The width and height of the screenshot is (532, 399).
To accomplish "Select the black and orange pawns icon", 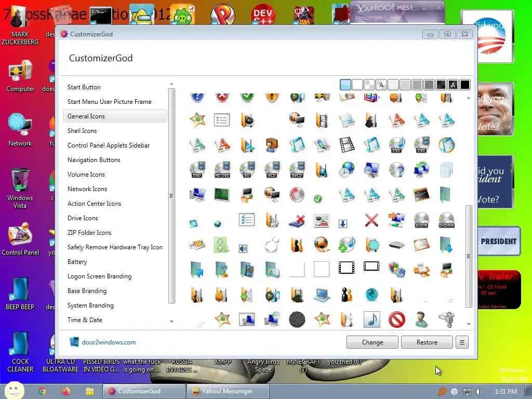I will click(347, 295).
